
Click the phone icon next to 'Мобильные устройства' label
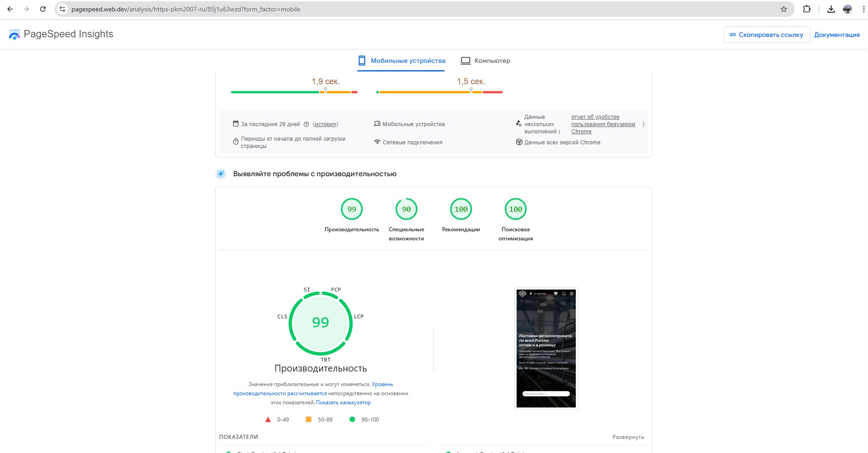(378, 123)
